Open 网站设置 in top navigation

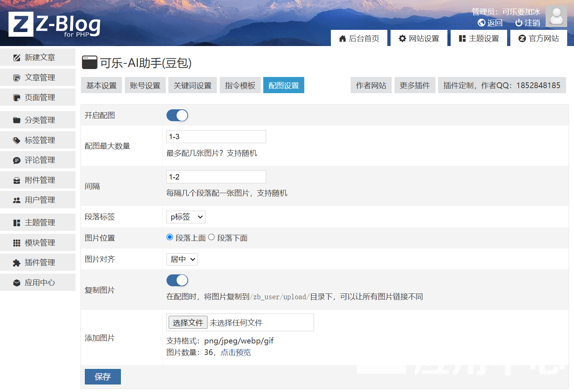pos(419,38)
